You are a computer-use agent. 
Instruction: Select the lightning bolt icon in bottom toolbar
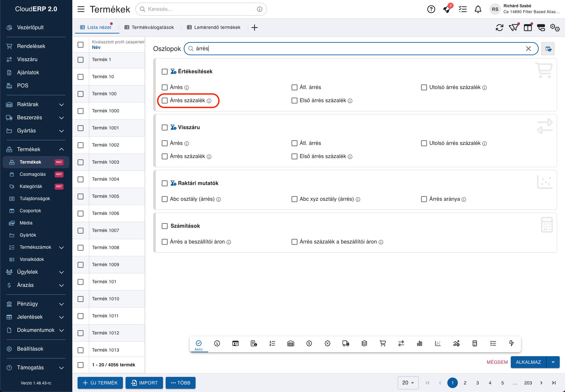point(511,343)
